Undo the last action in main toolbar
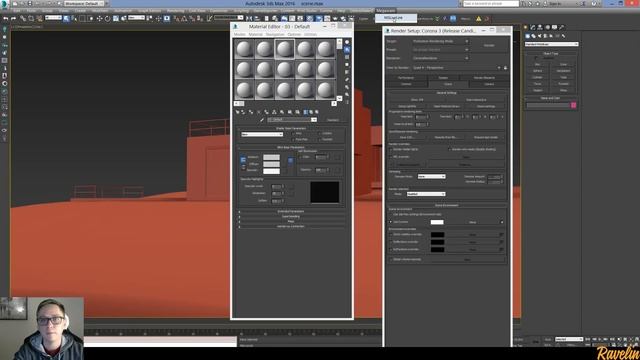Image resolution: width=640 pixels, height=360 pixels. pos(6,18)
